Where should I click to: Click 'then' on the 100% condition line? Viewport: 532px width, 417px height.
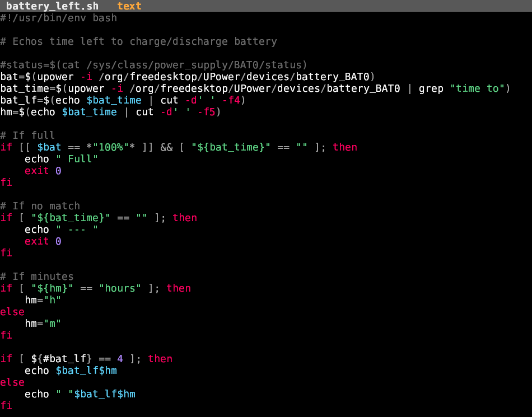click(x=345, y=147)
